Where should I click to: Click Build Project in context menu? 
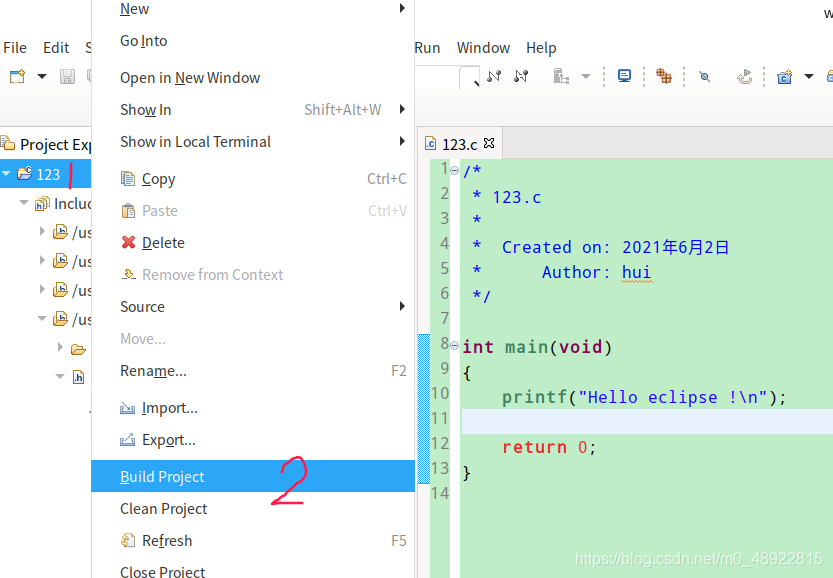point(253,476)
